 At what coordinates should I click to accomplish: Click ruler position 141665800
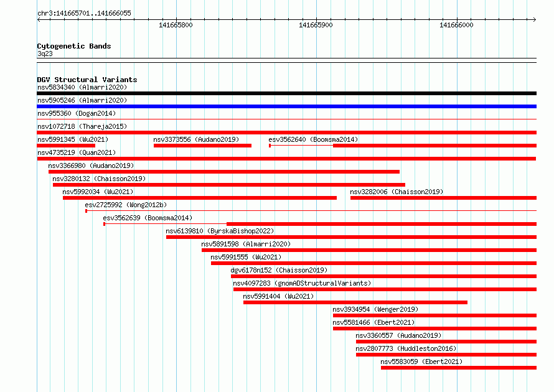click(x=176, y=25)
